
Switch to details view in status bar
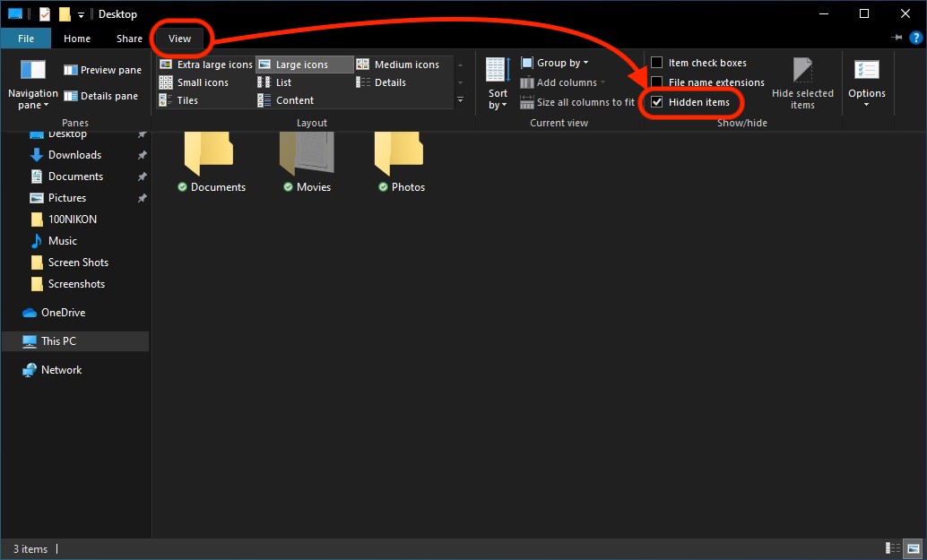coord(893,548)
